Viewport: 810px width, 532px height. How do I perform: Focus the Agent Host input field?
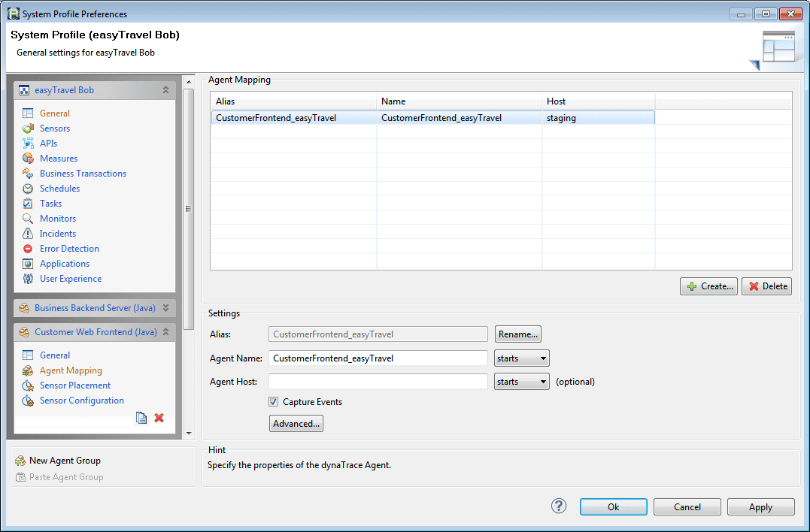coord(378,381)
